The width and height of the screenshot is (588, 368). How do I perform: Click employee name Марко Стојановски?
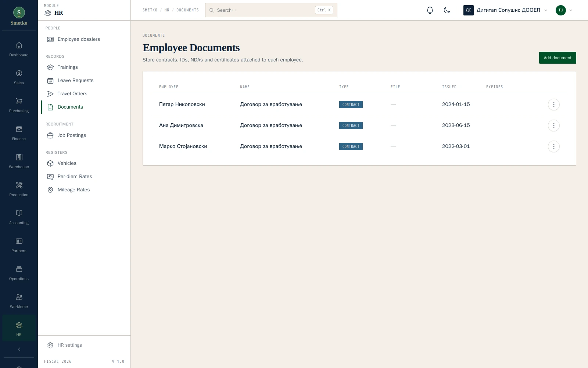(183, 146)
